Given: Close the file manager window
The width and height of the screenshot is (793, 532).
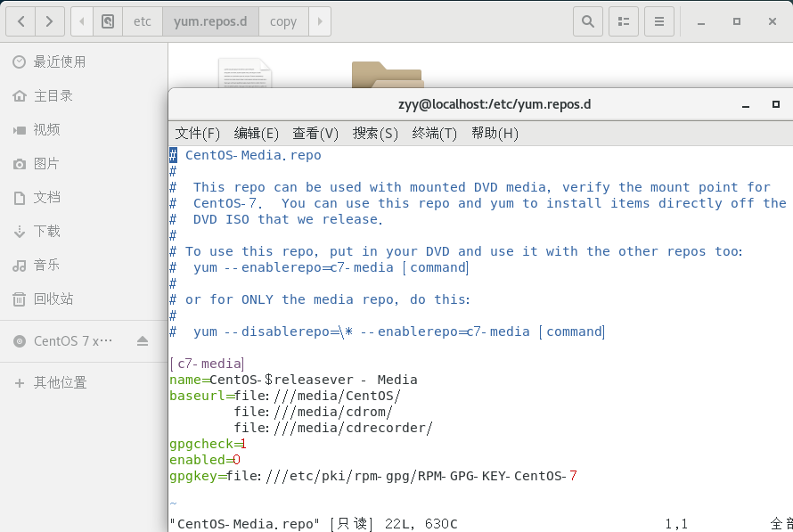Looking at the screenshot, I should click(x=773, y=21).
